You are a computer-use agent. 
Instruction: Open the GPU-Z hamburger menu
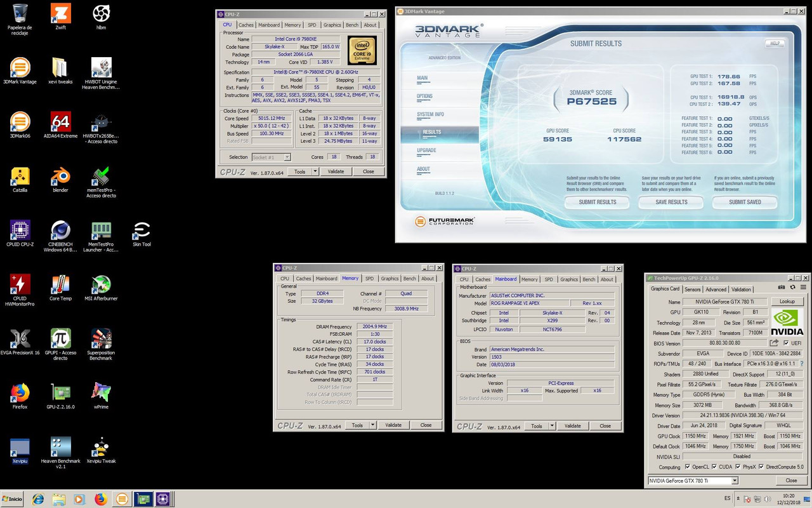pyautogui.click(x=804, y=288)
